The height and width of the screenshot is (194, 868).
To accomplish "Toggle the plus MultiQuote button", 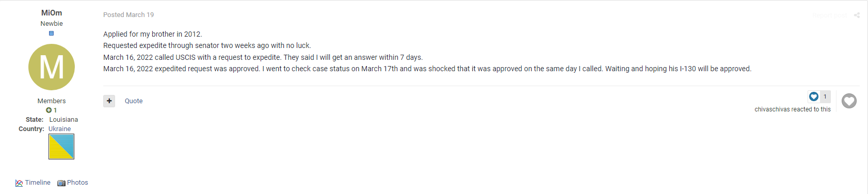I will click(109, 101).
